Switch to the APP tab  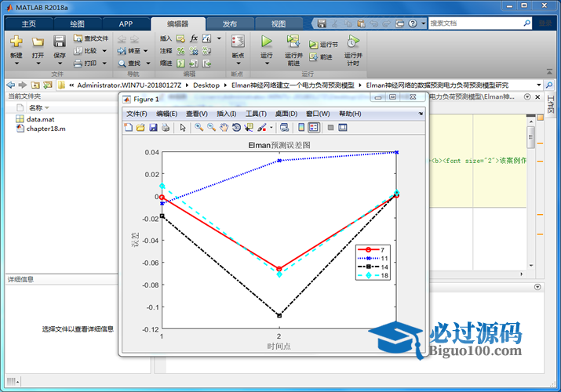pos(126,24)
